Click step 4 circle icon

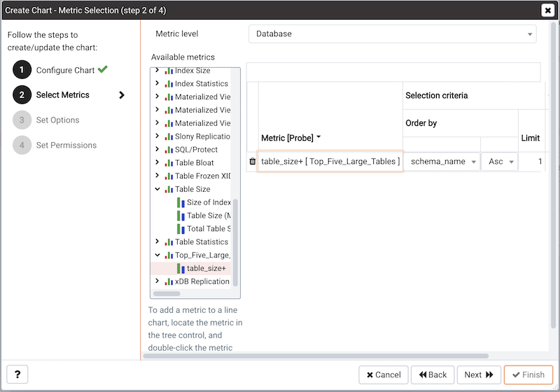[x=22, y=145]
